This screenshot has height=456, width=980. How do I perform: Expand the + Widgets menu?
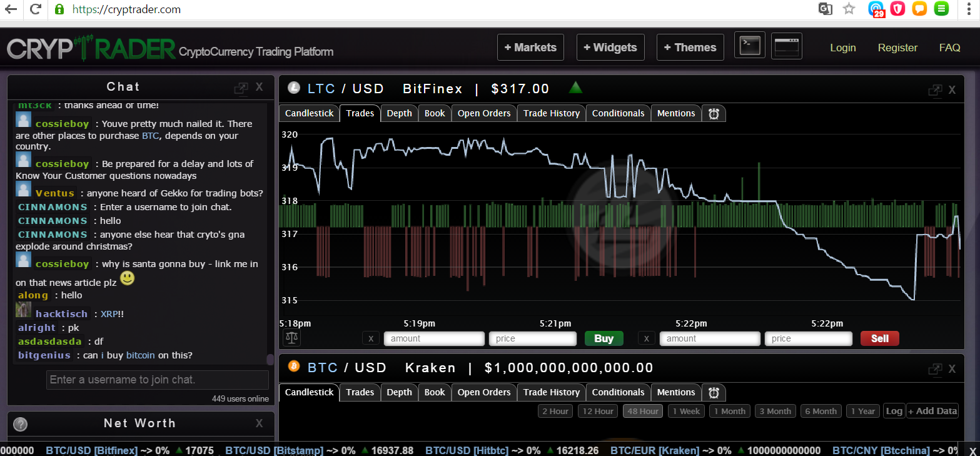click(610, 48)
